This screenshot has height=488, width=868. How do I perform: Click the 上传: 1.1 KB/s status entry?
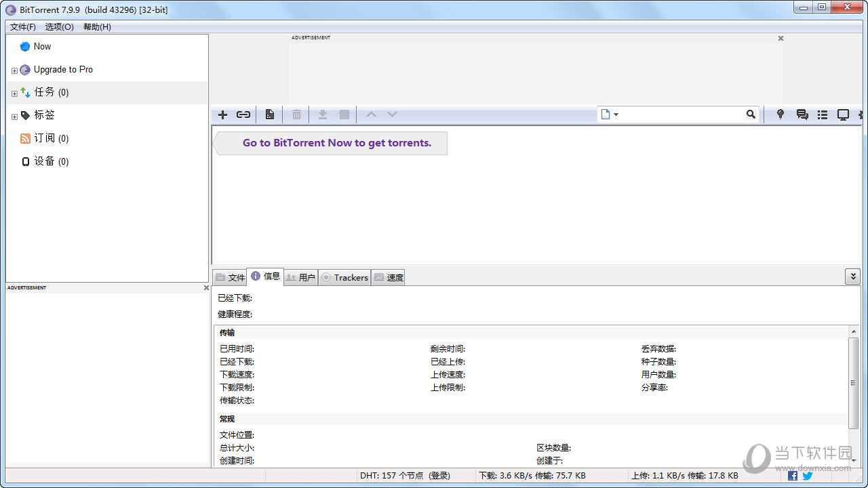click(684, 476)
